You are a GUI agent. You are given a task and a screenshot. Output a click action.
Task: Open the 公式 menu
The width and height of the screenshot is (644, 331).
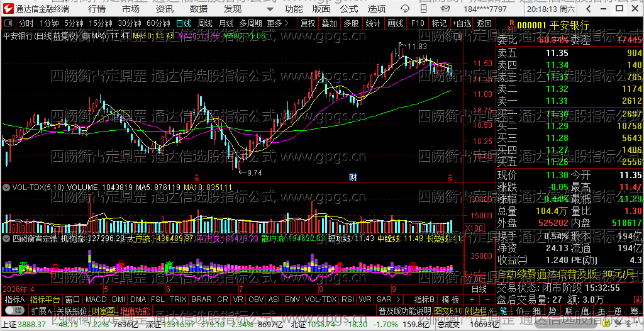(349, 9)
